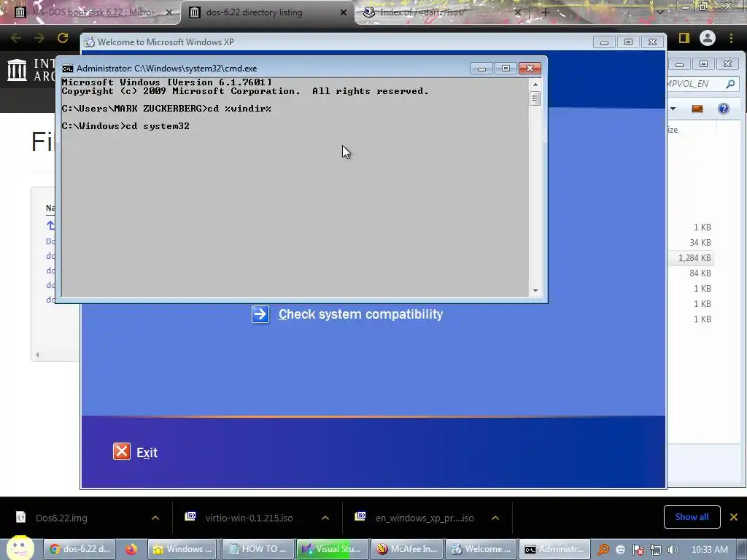Screen dimensions: 747x560
Task: Select the 34 KB file row in Explorer
Action: coord(692,243)
